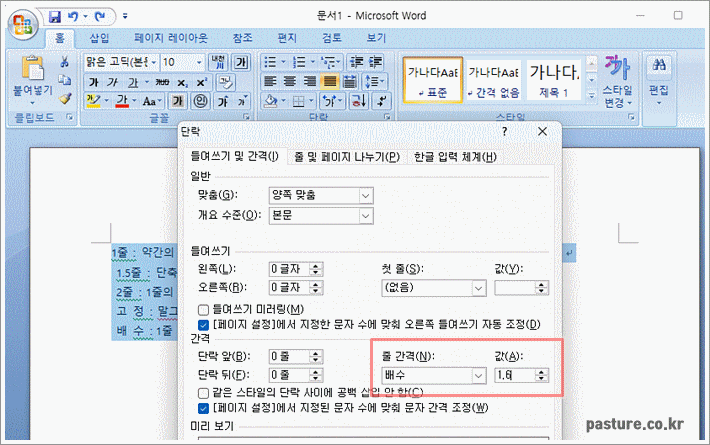This screenshot has height=445, width=710.
Task: Switch to the 참조 ribbon tab
Action: [x=243, y=38]
